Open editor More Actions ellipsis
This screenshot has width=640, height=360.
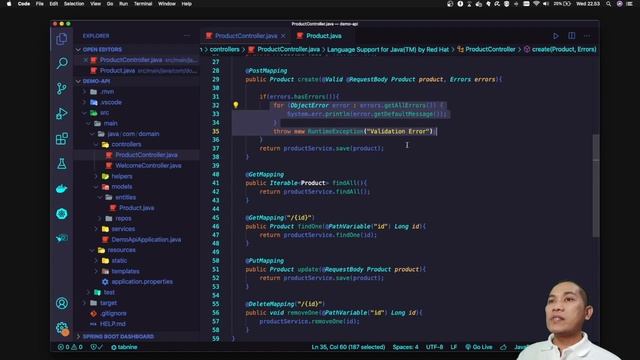587,36
